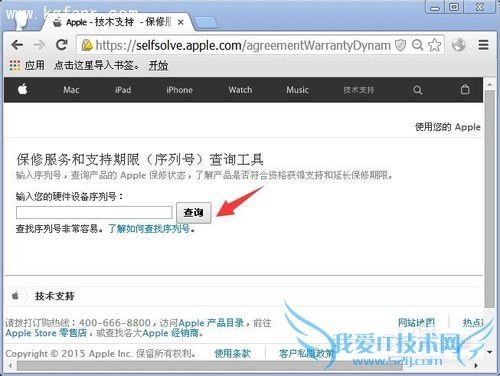
Task: Open the 了解如何查找序列号 link
Action: click(149, 229)
